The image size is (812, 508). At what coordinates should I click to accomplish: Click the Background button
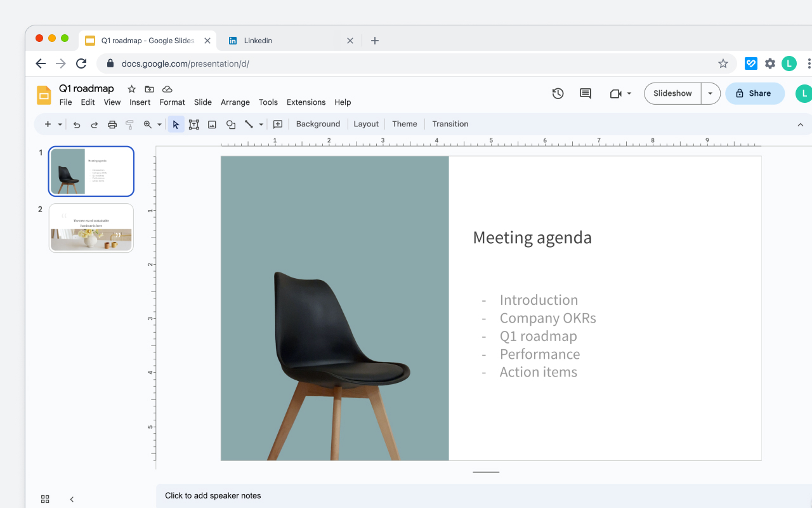click(x=318, y=124)
